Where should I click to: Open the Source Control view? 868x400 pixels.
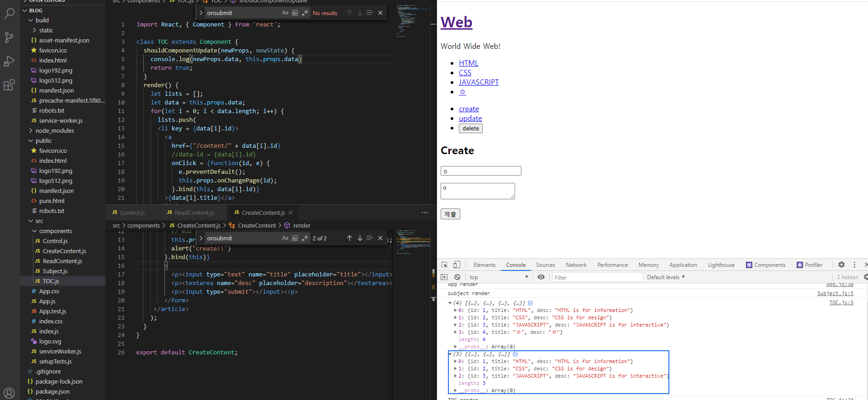[x=9, y=37]
